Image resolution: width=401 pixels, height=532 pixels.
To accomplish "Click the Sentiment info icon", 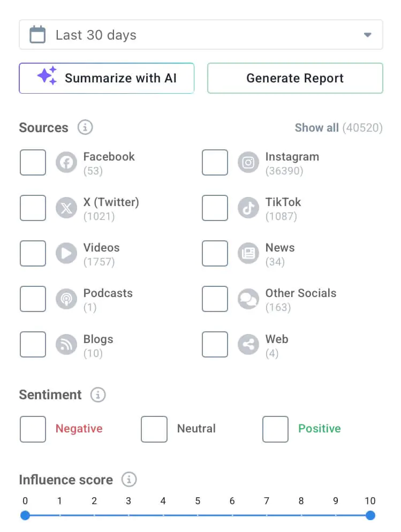I will [x=98, y=395].
